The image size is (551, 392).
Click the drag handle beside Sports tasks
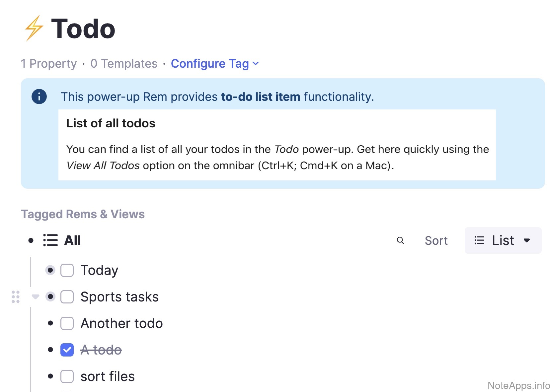click(16, 297)
